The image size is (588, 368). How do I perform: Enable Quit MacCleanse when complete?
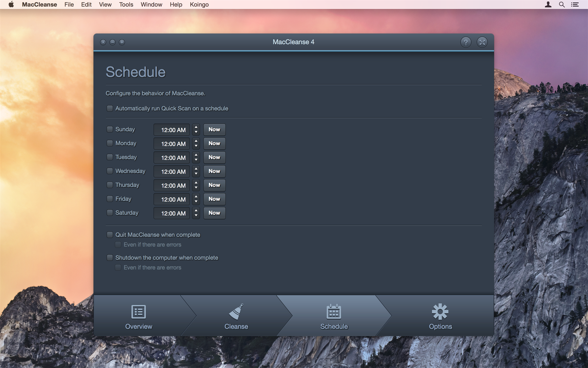pos(110,235)
